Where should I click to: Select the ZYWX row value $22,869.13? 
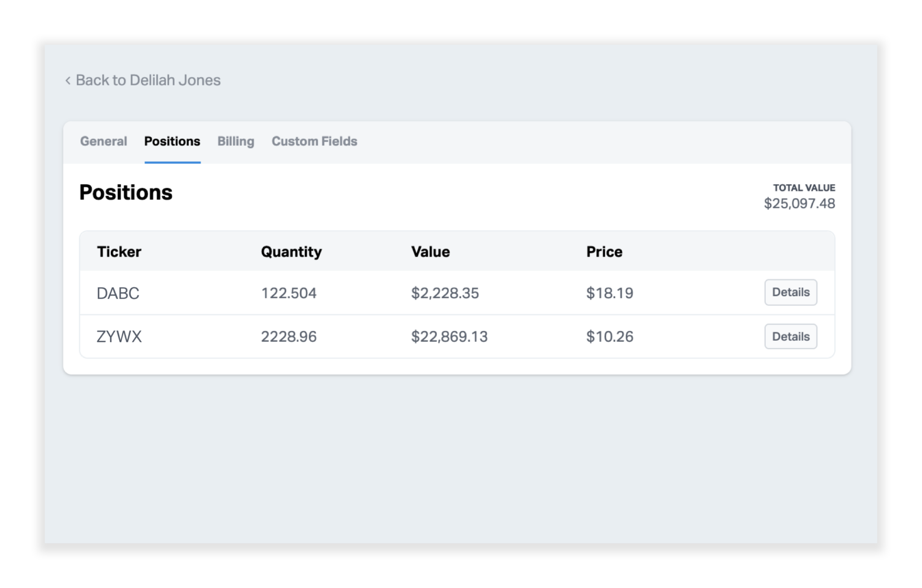448,336
